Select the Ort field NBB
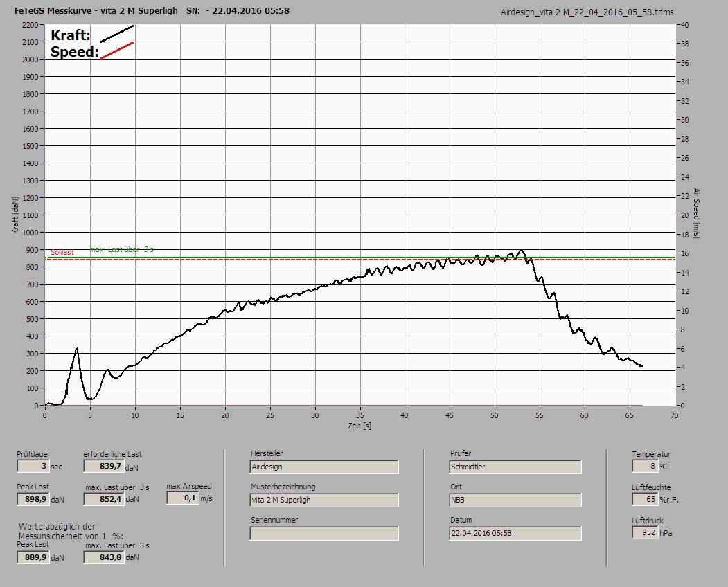 coord(515,500)
